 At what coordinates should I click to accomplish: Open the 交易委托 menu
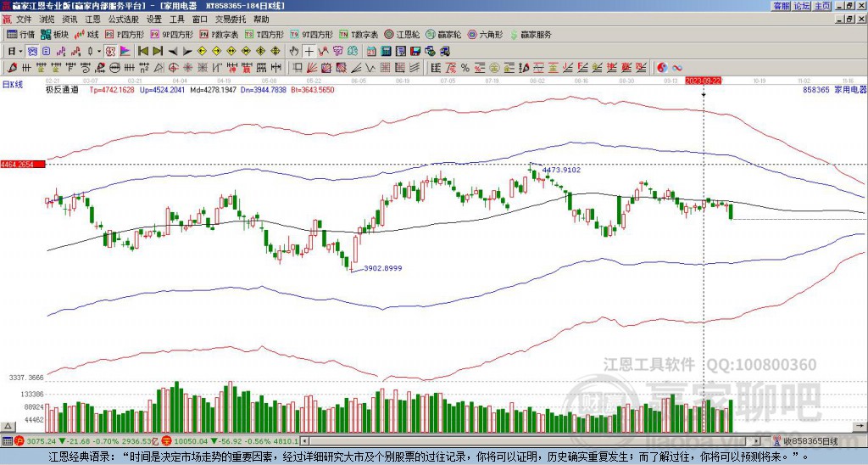pyautogui.click(x=231, y=20)
